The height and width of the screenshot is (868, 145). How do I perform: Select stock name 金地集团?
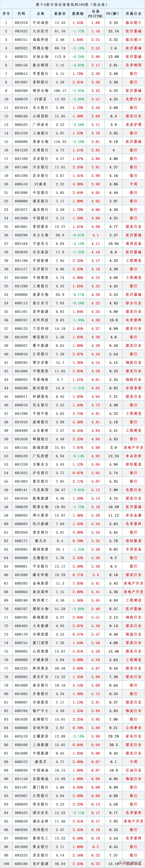40,583
